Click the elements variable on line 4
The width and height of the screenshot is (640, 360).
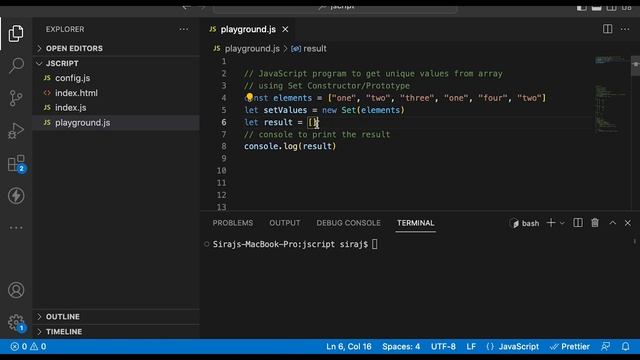coord(292,98)
